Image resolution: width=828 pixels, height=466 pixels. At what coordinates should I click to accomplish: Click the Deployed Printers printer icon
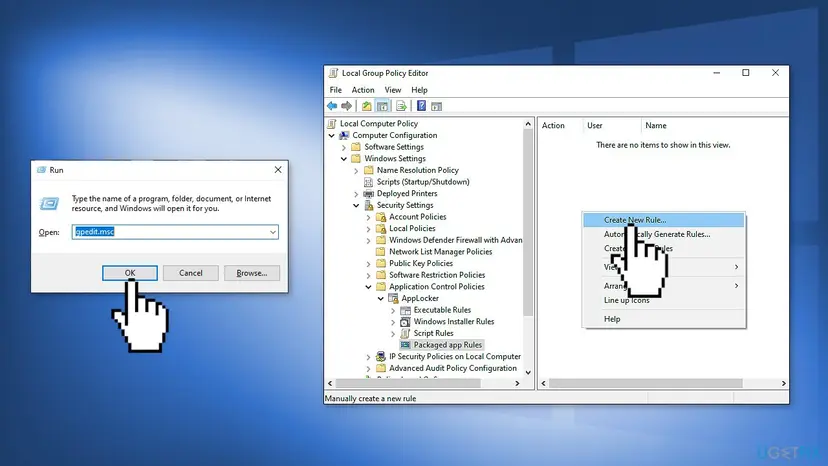[x=369, y=193]
